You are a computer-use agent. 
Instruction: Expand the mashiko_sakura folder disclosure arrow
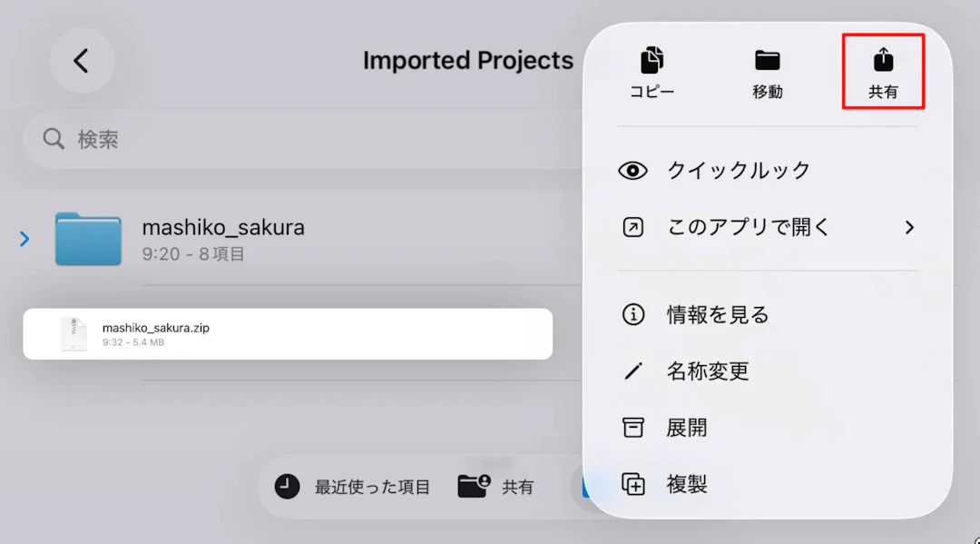[24, 239]
